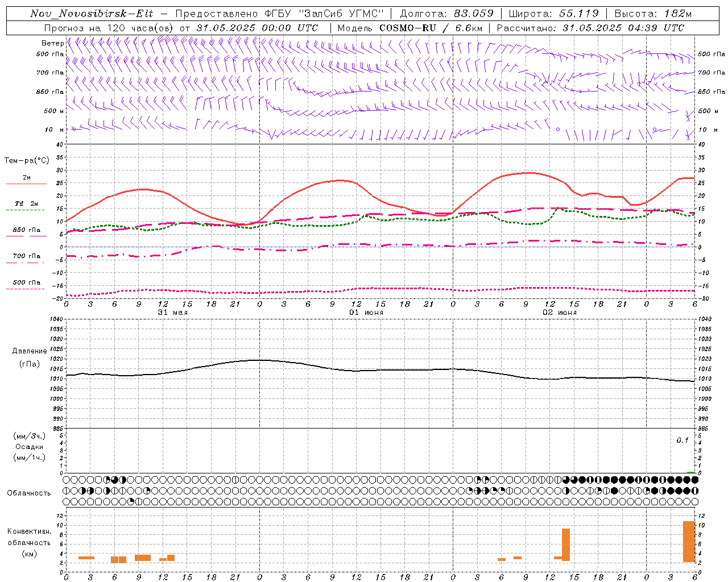Click the Облачность cloud cover label

[x=29, y=493]
